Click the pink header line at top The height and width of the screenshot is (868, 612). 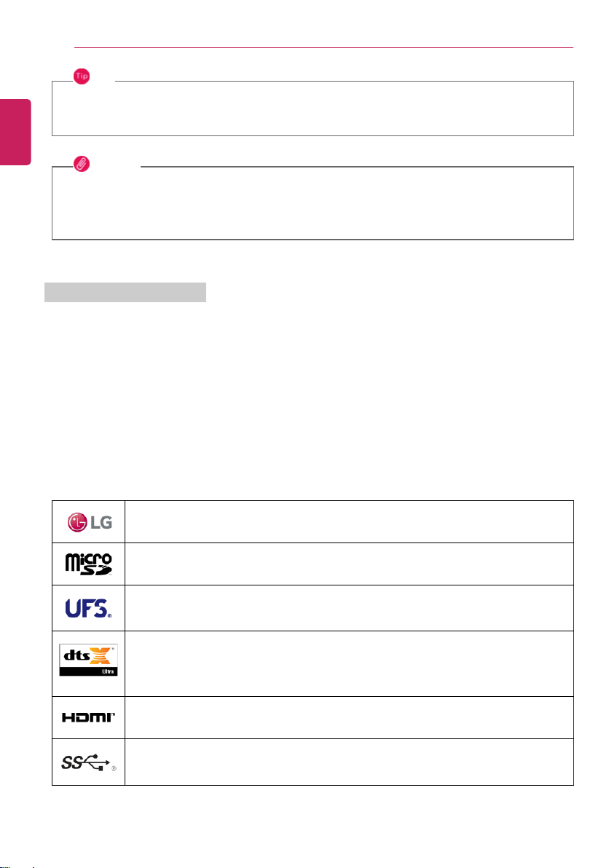(x=323, y=47)
